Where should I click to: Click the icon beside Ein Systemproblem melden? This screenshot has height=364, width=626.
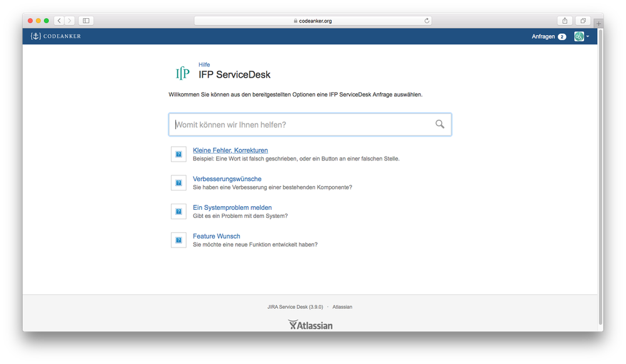(x=179, y=212)
